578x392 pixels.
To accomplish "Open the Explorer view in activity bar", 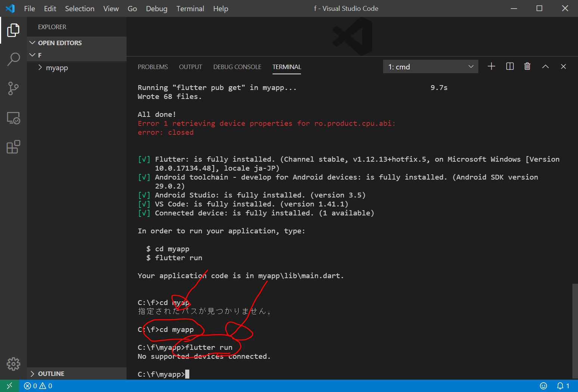I will (x=13, y=30).
